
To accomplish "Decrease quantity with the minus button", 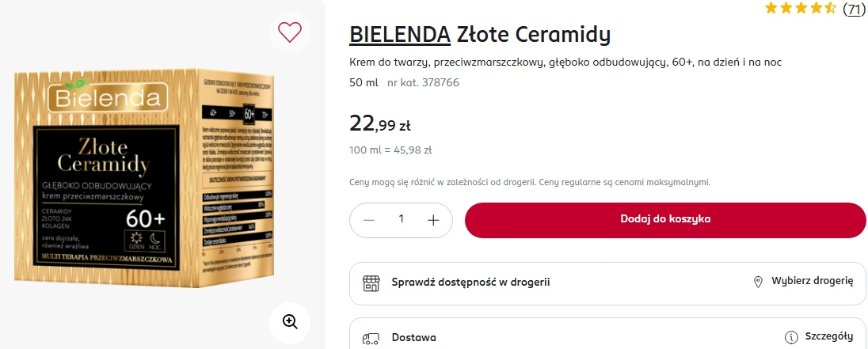I will (367, 220).
